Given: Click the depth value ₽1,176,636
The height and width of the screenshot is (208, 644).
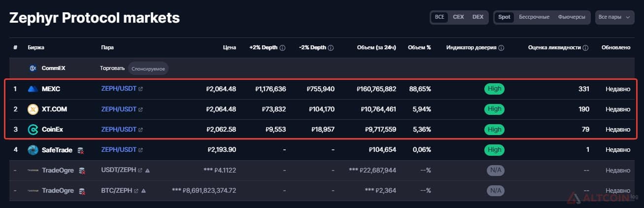Looking at the screenshot, I should 271,89.
